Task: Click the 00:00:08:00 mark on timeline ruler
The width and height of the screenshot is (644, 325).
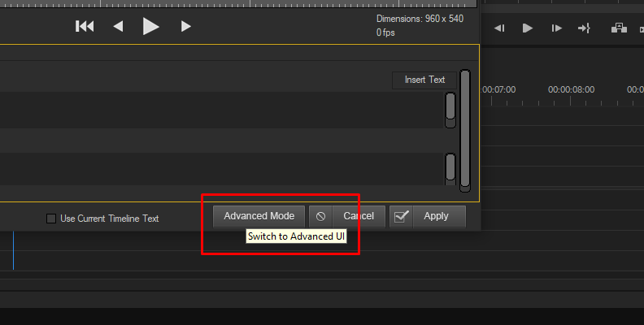Action: pyautogui.click(x=571, y=89)
